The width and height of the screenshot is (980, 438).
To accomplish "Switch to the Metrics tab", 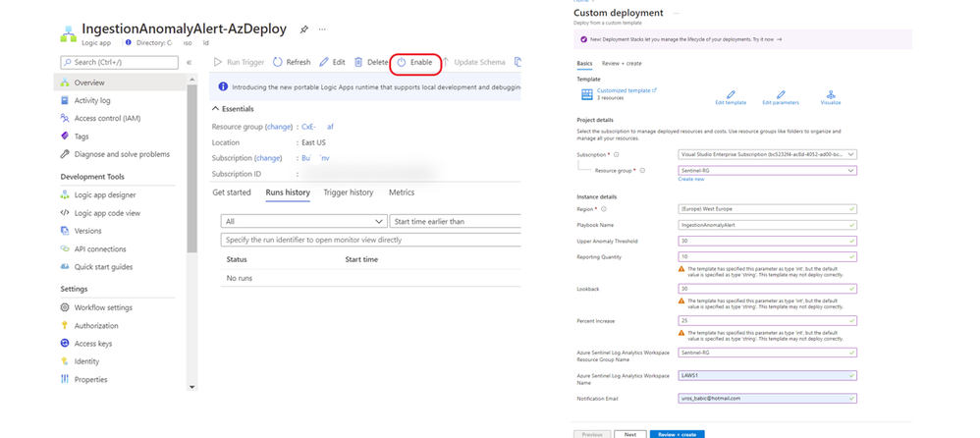I will click(x=402, y=192).
